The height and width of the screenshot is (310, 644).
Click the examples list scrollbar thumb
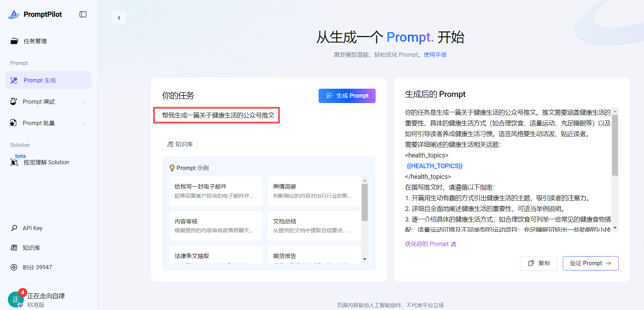pos(365,202)
